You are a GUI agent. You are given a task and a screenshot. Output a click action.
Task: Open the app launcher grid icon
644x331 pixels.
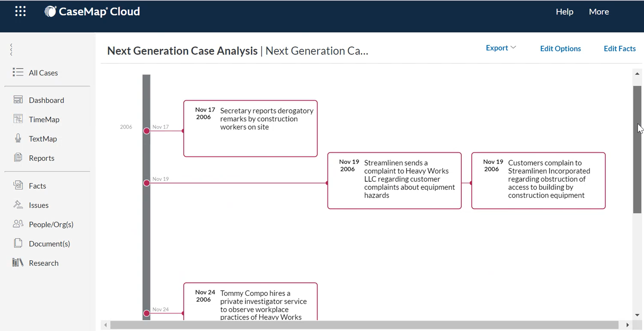coord(20,12)
